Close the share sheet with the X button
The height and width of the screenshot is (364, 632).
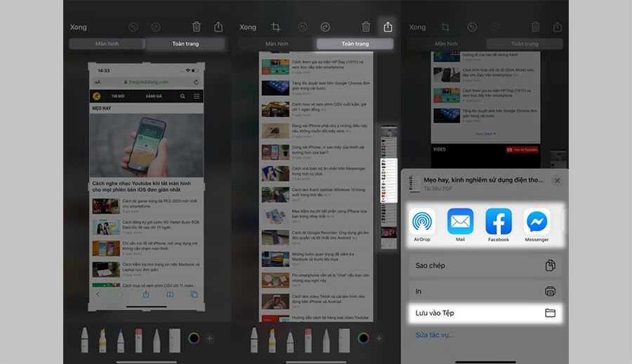[558, 180]
